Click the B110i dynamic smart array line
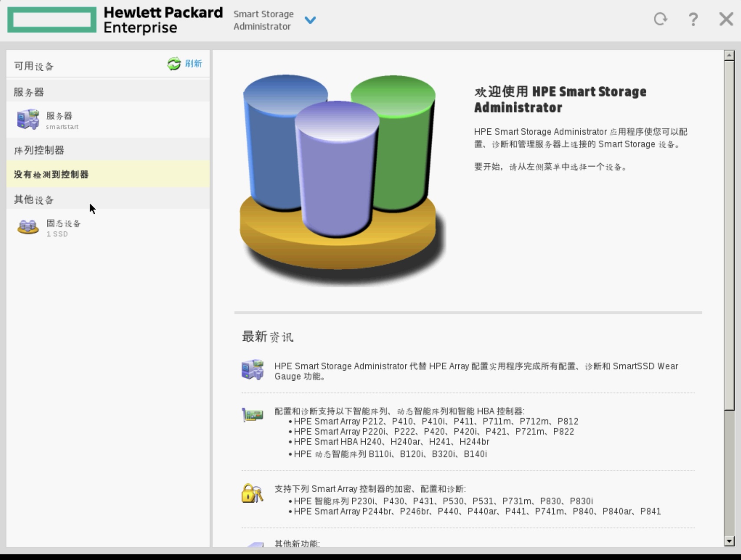Image resolution: width=741 pixels, height=560 pixels. (x=390, y=454)
